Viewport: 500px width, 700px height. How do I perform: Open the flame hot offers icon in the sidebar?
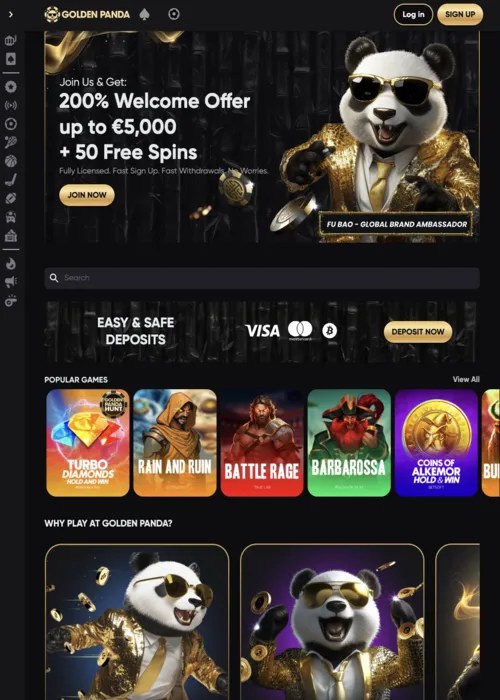[x=11, y=264]
